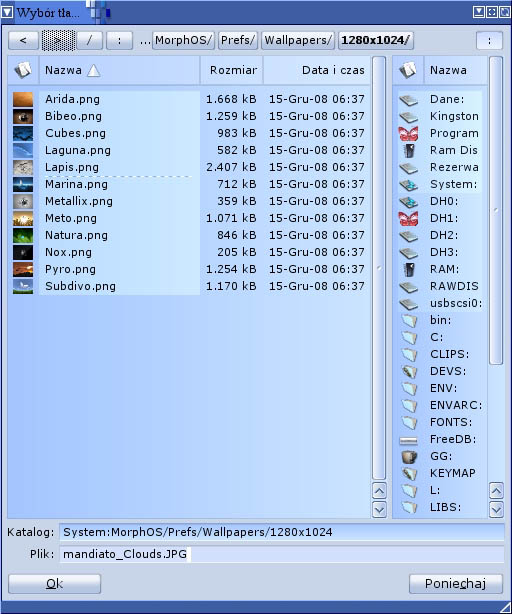The width and height of the screenshot is (512, 614).
Task: Jump to the Wallpapers/ path segment
Action: (x=298, y=40)
